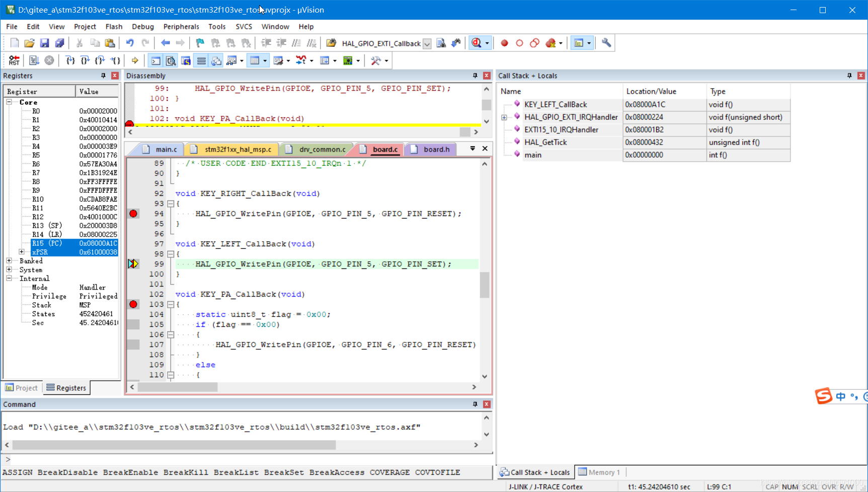Select the R15 (PC) register row
The width and height of the screenshot is (868, 492).
(x=74, y=243)
